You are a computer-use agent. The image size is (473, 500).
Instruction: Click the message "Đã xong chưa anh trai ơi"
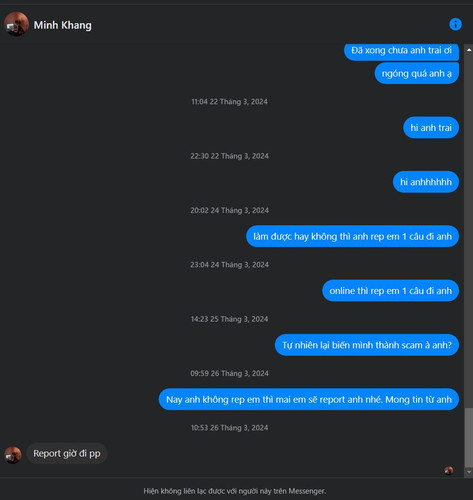pos(401,51)
